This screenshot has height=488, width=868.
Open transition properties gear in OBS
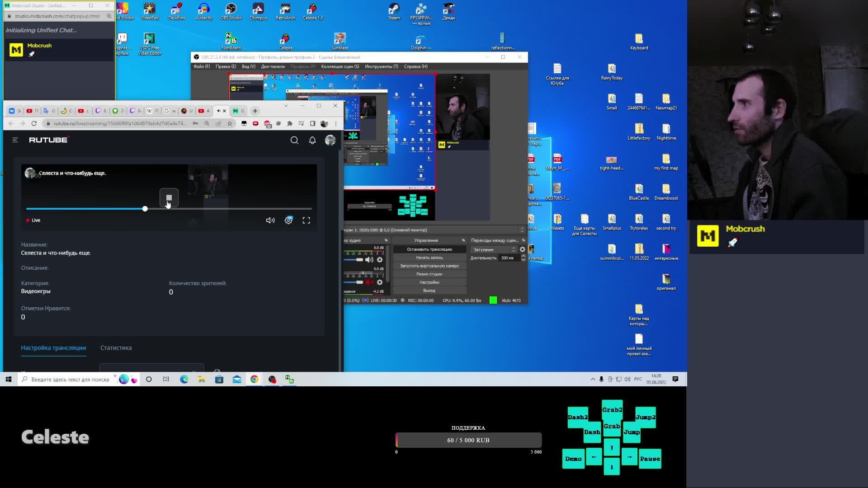point(523,249)
